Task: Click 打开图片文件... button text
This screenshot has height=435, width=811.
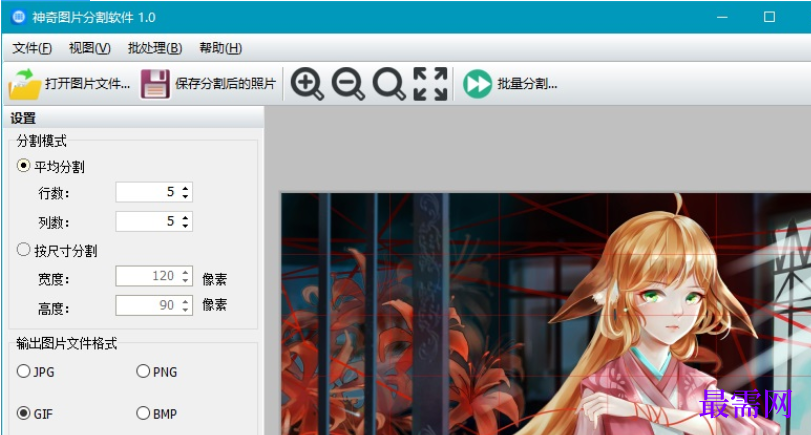Action: click(87, 84)
